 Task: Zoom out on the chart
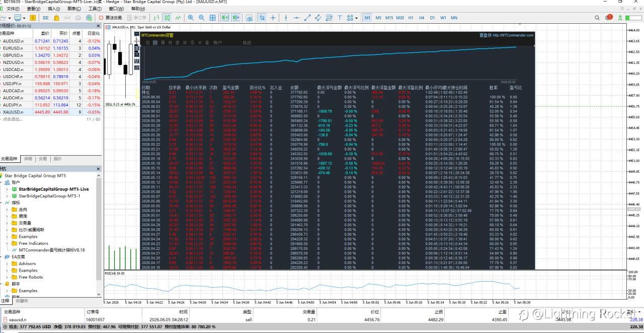pyautogui.click(x=202, y=18)
